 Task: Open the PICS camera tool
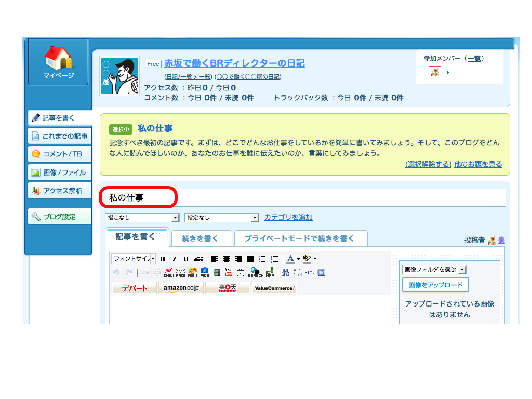tap(205, 272)
